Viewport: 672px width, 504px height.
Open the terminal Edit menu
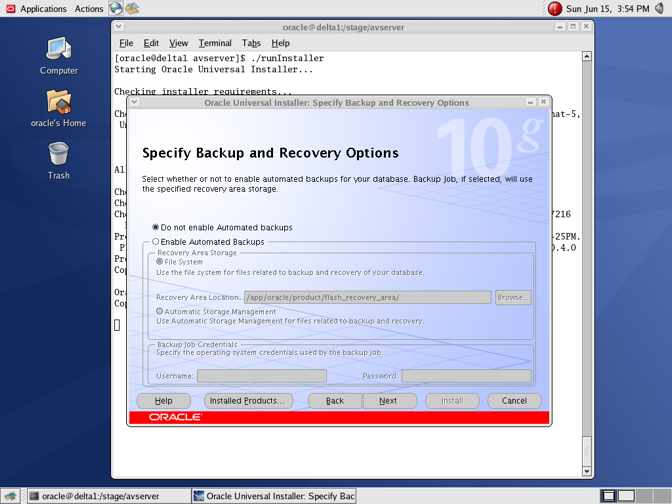point(151,43)
